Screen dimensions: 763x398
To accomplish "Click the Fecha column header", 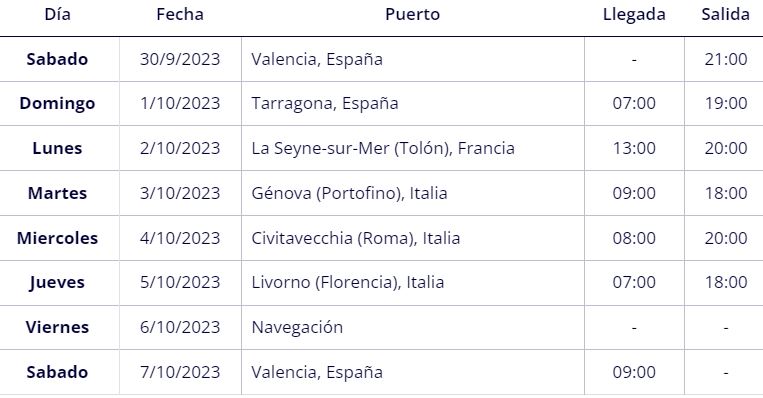I will pos(180,14).
